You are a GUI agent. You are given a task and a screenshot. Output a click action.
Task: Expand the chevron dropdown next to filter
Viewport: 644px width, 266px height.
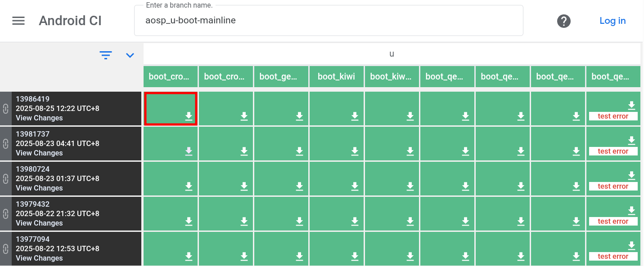(130, 55)
